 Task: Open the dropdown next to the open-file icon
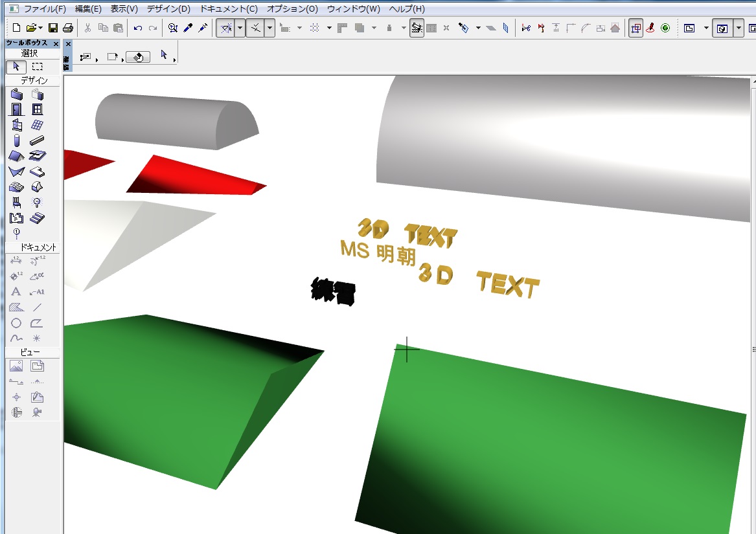tap(40, 28)
